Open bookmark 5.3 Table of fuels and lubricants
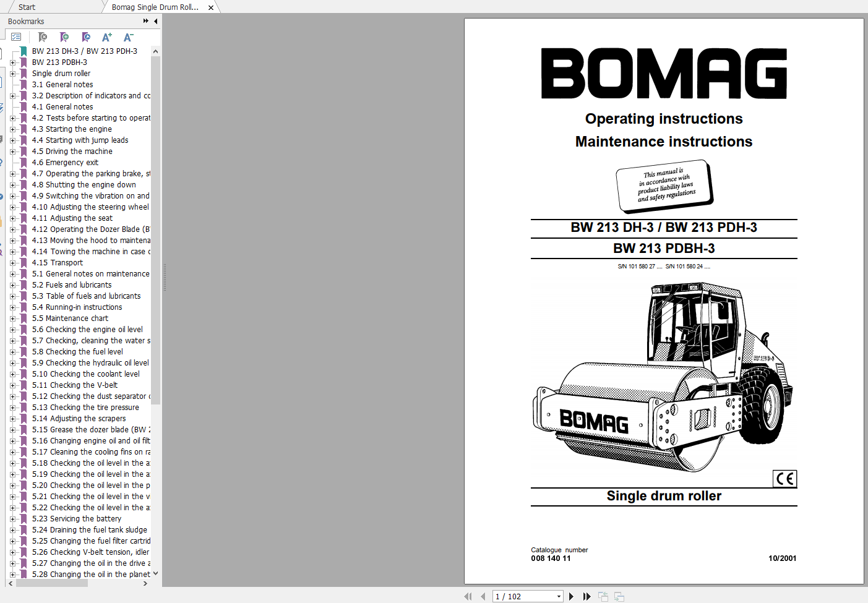Viewport: 868px width, 603px height. 87,296
